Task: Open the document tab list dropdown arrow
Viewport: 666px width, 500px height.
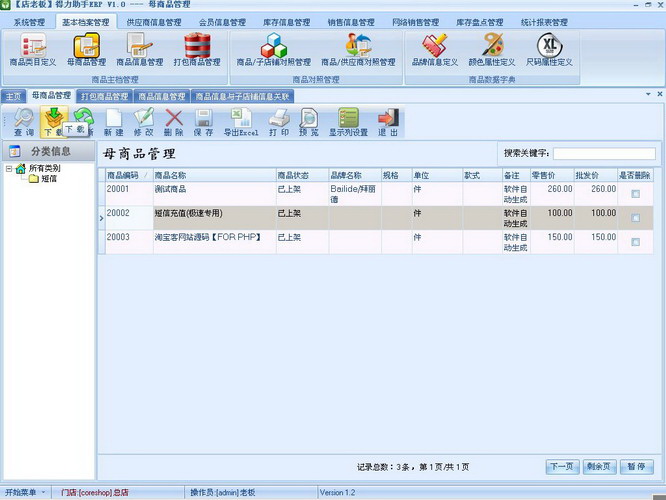Action: (x=648, y=94)
